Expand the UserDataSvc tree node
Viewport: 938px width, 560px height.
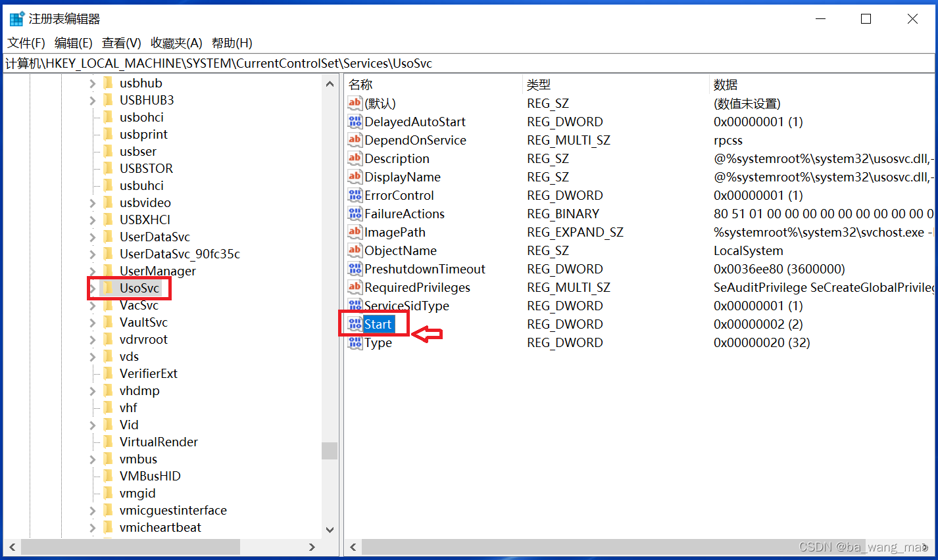93,237
